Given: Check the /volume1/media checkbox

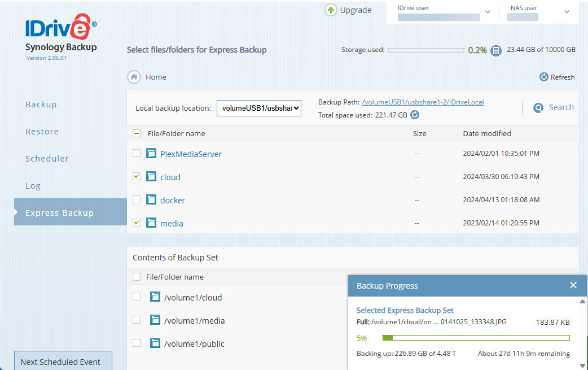Looking at the screenshot, I should click(137, 320).
